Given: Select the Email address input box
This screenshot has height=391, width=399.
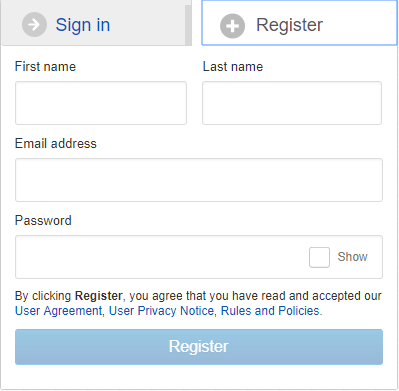Looking at the screenshot, I should pos(199,180).
